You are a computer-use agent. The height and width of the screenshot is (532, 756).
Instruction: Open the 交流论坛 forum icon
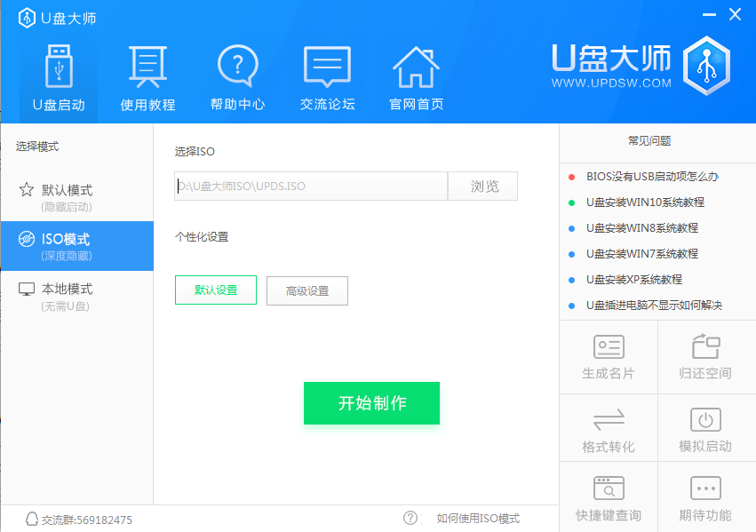327,78
